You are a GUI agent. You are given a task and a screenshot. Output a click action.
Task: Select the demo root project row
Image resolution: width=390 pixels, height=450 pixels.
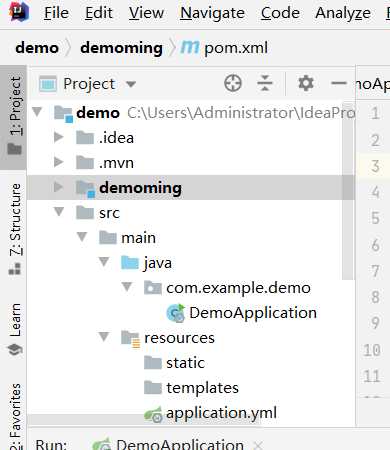pos(191,113)
